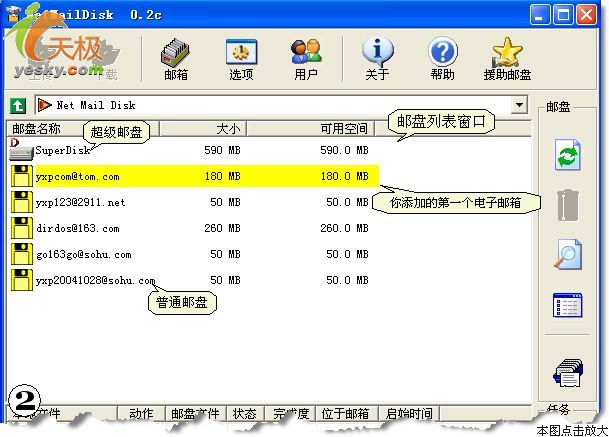Image resolution: width=609 pixels, height=437 pixels.
Task: Click the 260.0 MB free space value
Action: click(x=344, y=228)
